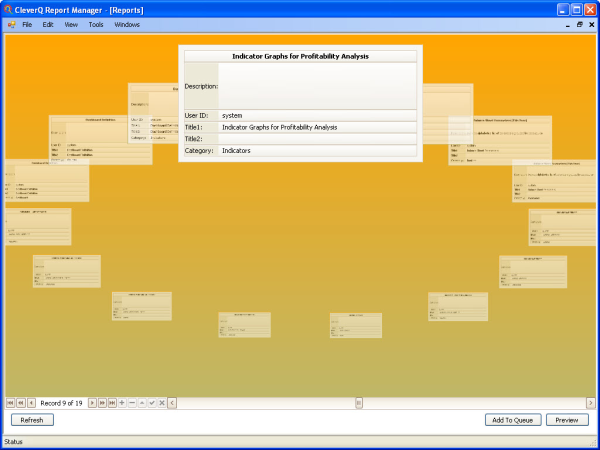
Task: Click the minus icon to delete record
Action: pyautogui.click(x=132, y=402)
